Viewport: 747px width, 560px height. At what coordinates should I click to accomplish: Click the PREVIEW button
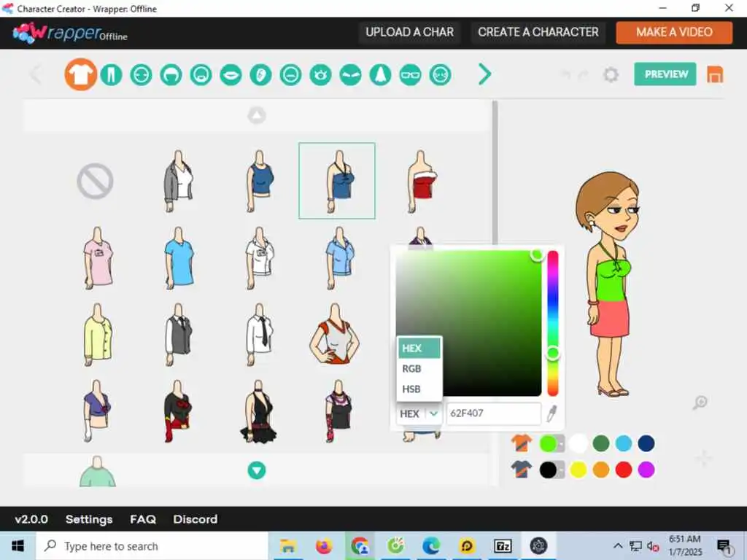pos(665,74)
